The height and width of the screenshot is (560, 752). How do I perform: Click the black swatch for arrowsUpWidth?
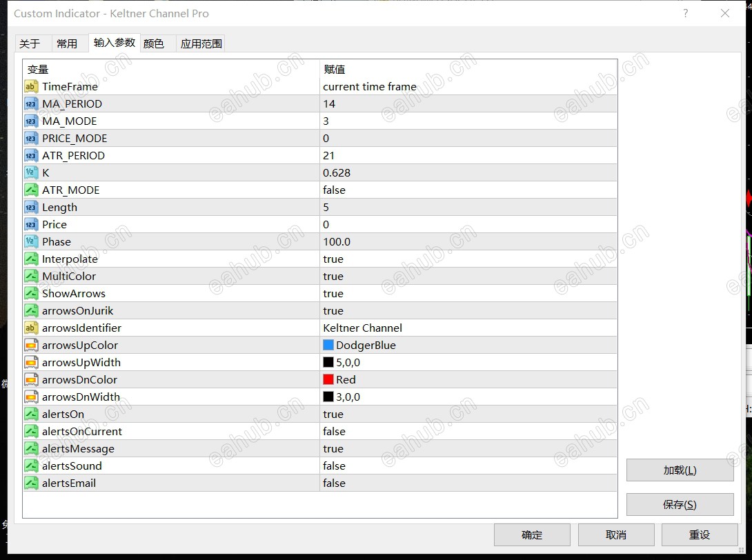[328, 362]
